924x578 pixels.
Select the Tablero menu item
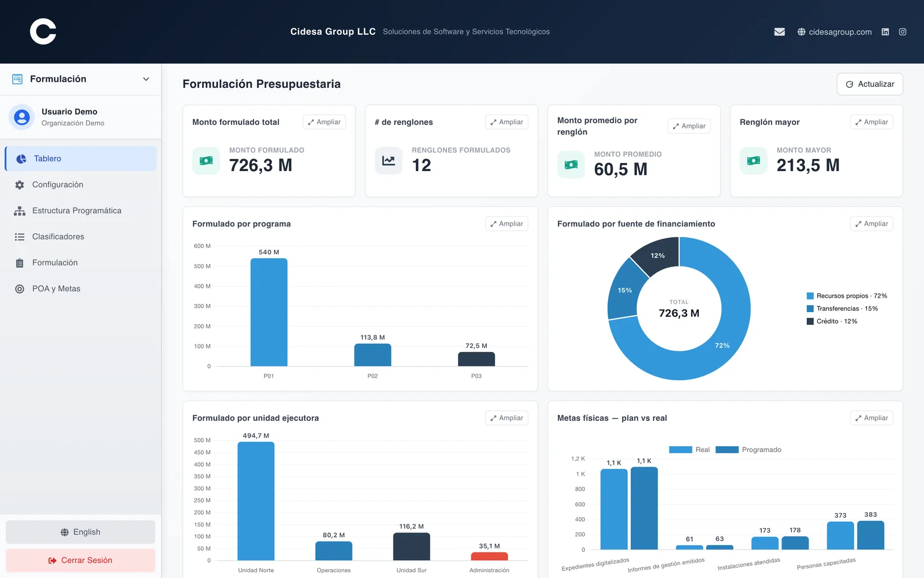pyautogui.click(x=81, y=158)
